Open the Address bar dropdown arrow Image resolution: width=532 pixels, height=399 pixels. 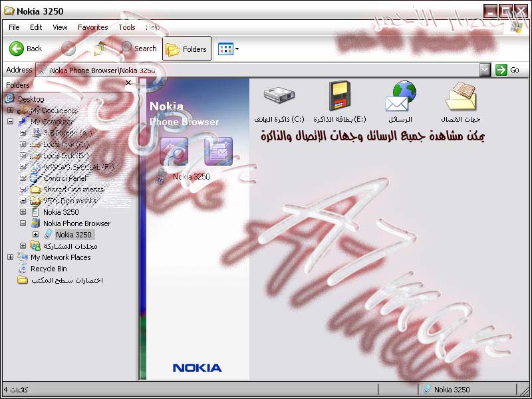pyautogui.click(x=485, y=70)
